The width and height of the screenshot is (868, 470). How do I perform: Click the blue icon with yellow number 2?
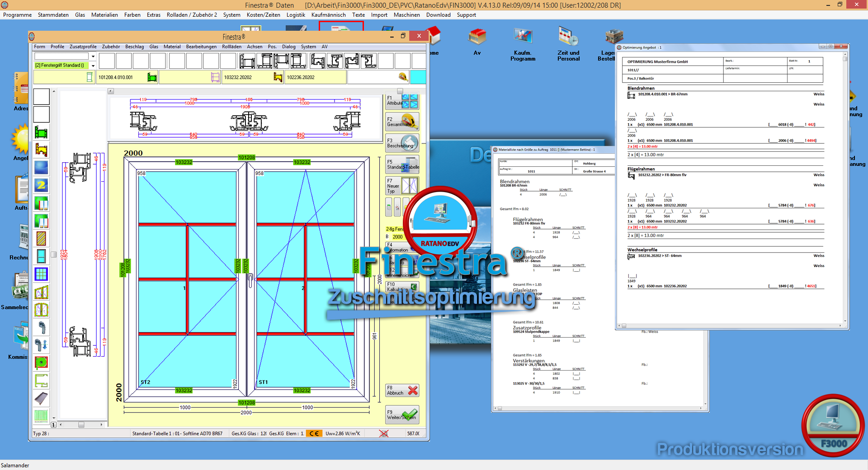coord(41,185)
